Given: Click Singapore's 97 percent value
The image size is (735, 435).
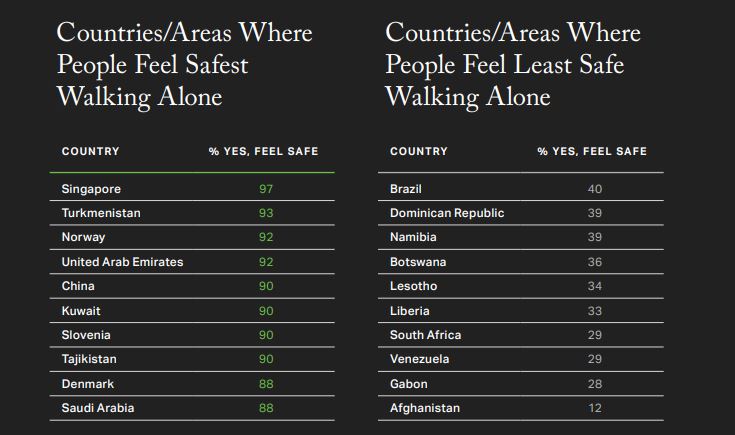Looking at the screenshot, I should coord(266,189).
